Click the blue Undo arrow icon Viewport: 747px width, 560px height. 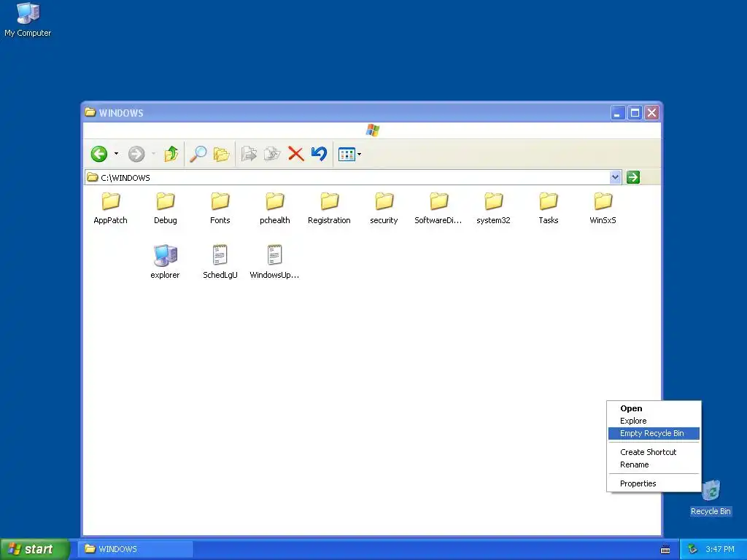click(x=319, y=153)
